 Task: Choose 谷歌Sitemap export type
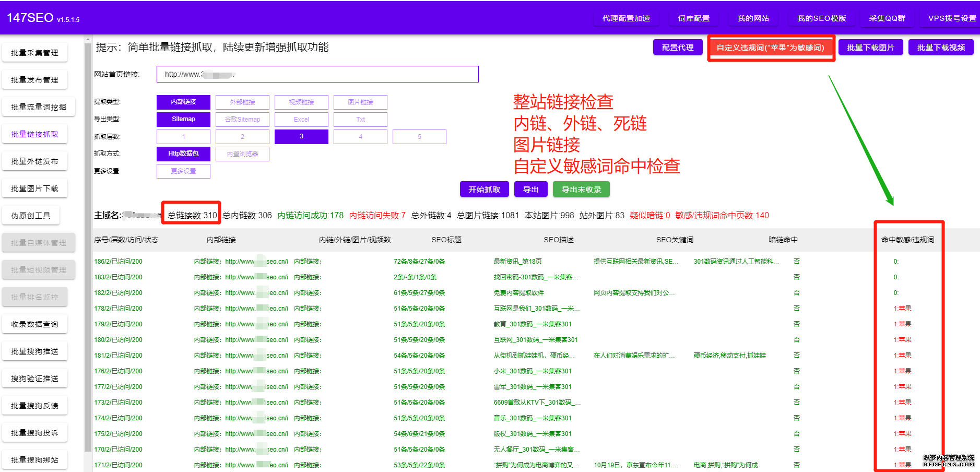pos(242,119)
